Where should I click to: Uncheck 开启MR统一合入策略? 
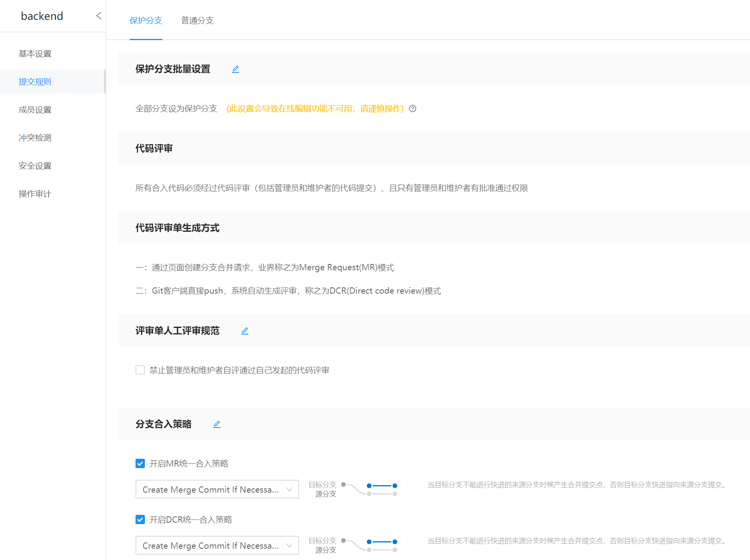point(140,463)
